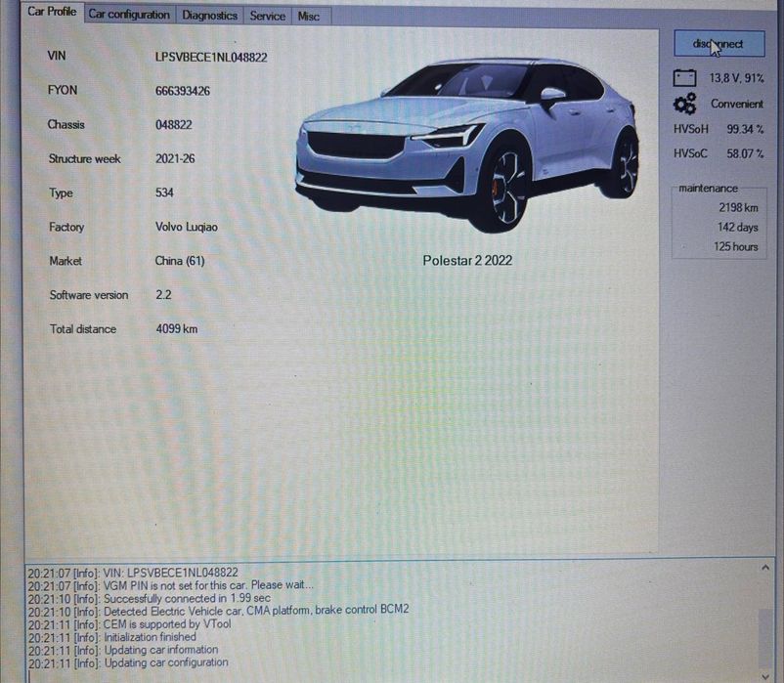This screenshot has width=784, height=683.
Task: Click log line 'Successfully connected in 1.99 sec'
Action: coord(149,598)
